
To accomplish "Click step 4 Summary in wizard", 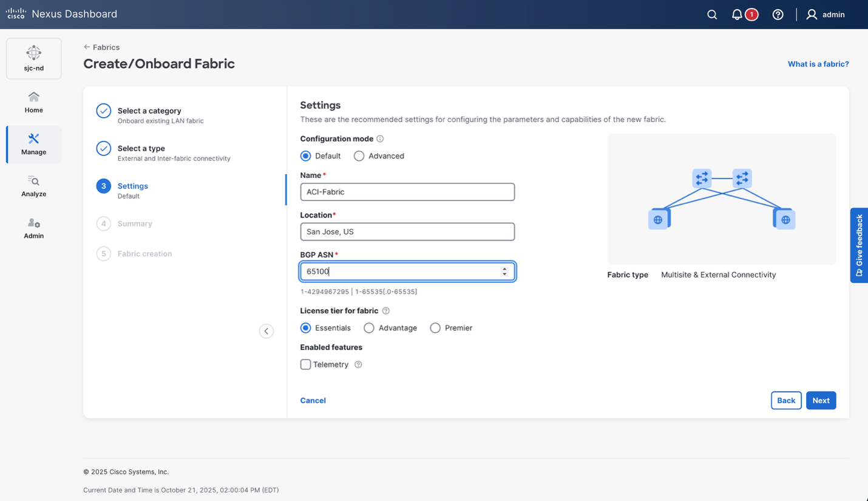I will pyautogui.click(x=135, y=223).
